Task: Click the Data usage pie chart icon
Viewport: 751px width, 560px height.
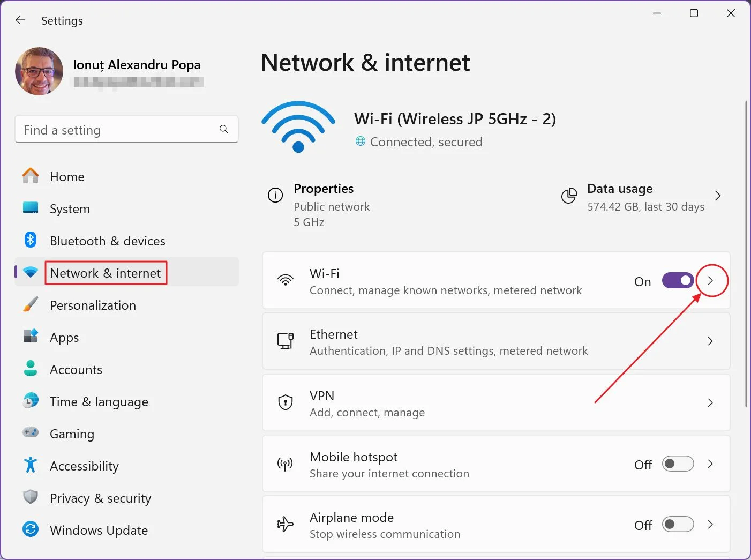Action: coord(569,196)
